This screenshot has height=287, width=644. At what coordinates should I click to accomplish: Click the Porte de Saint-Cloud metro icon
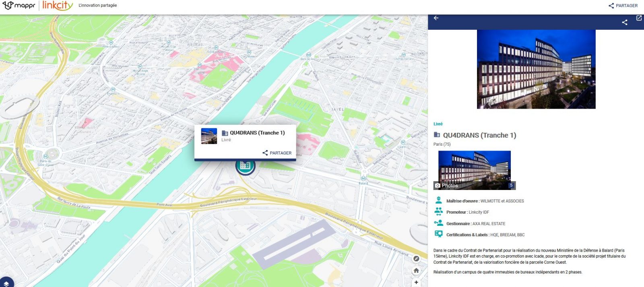tap(45, 156)
